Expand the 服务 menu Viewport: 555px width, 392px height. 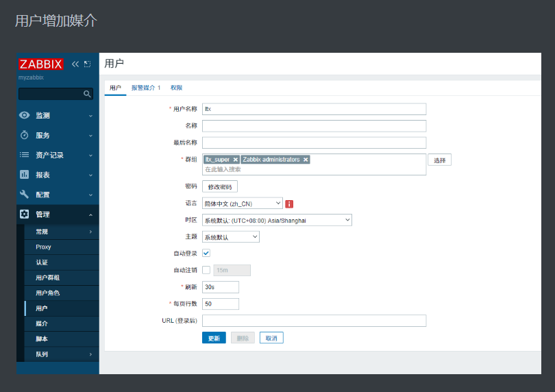pyautogui.click(x=90, y=135)
